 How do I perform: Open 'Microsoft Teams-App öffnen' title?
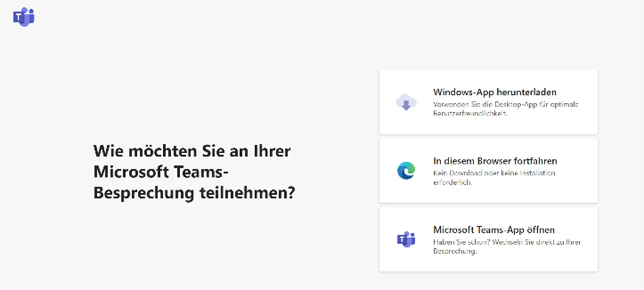(494, 230)
